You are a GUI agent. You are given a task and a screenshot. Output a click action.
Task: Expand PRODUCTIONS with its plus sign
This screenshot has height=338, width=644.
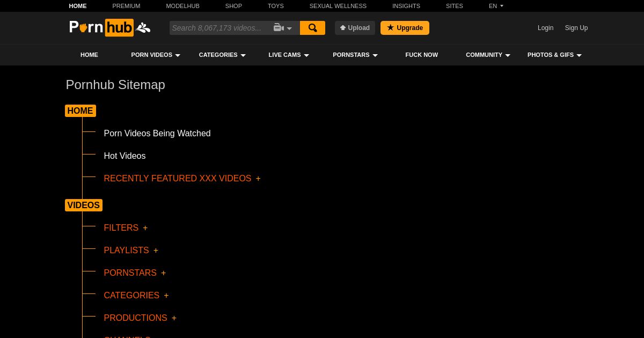coord(174,318)
